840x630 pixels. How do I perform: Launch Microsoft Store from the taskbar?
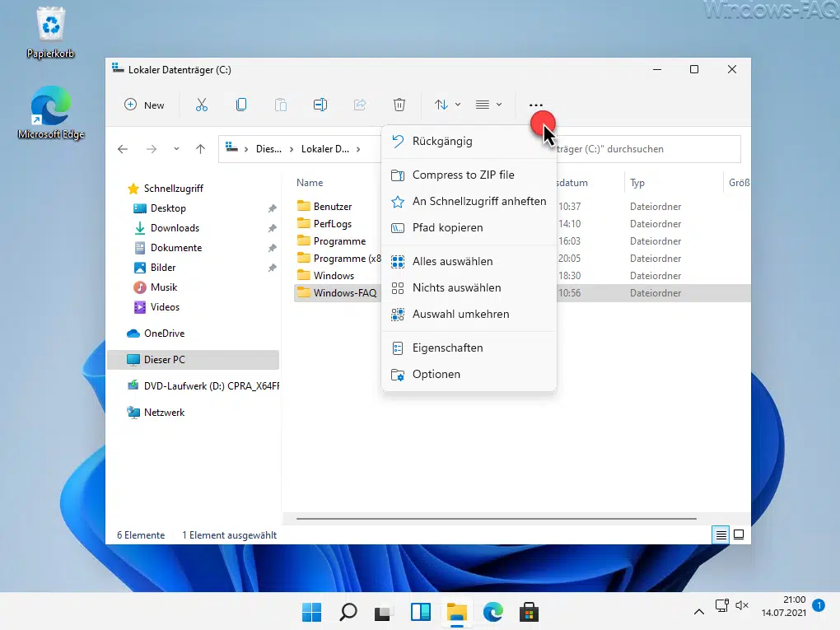[528, 612]
